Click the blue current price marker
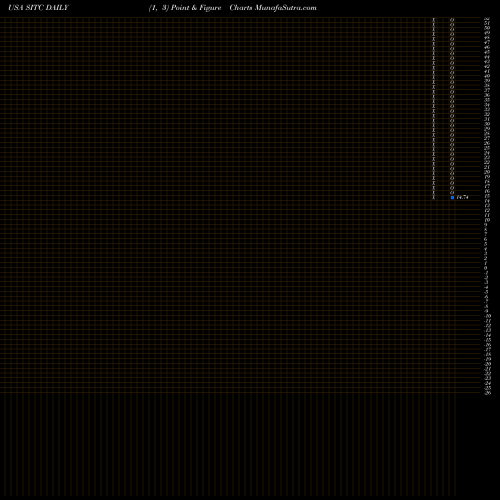Screen dimensions: 500x500 [x=452, y=197]
